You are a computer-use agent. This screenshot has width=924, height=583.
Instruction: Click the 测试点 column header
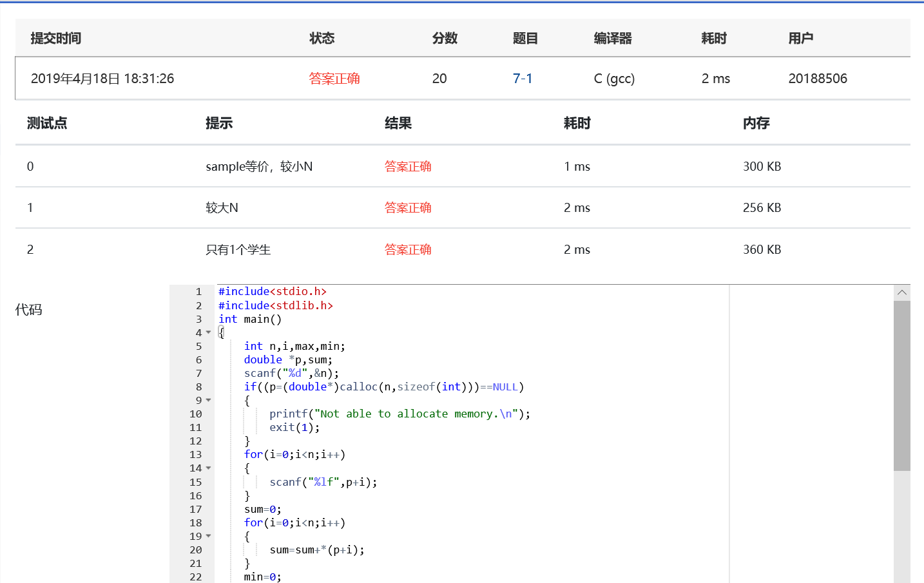47,123
